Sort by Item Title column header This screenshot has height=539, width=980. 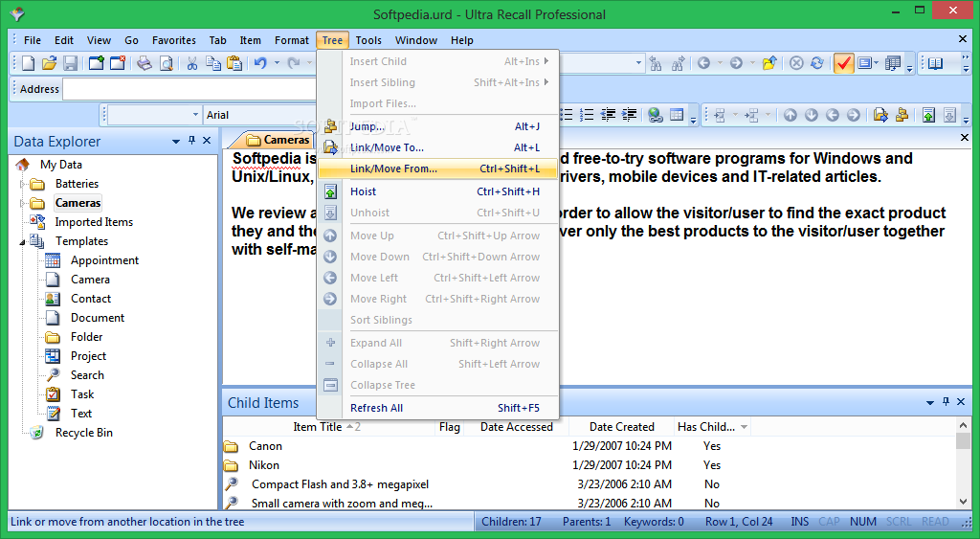tap(329, 427)
